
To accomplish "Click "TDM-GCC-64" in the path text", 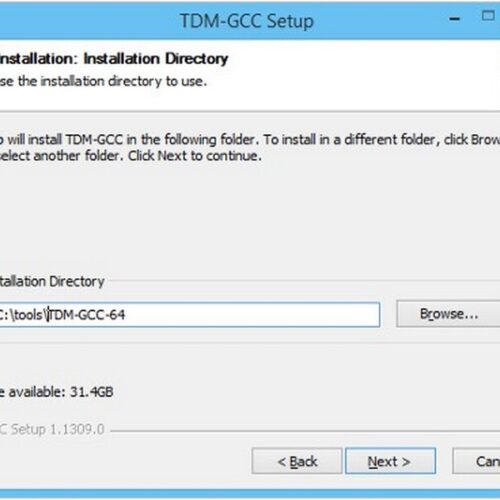I will pyautogui.click(x=87, y=315).
